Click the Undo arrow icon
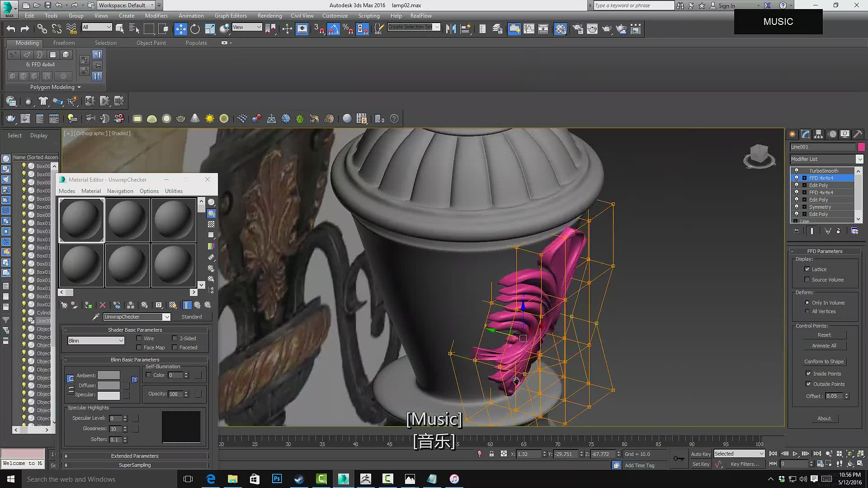Image resolution: width=868 pixels, height=488 pixels. [11, 29]
